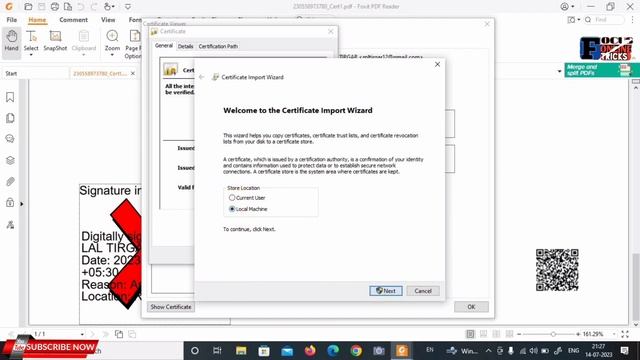Open Firefox from taskbar
This screenshot has width=640, height=360.
(310, 351)
